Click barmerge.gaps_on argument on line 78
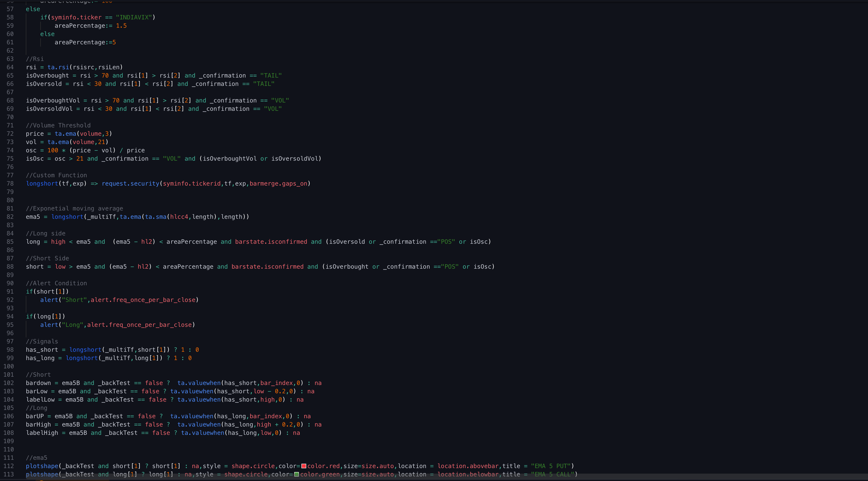This screenshot has height=481, width=868. pos(278,183)
